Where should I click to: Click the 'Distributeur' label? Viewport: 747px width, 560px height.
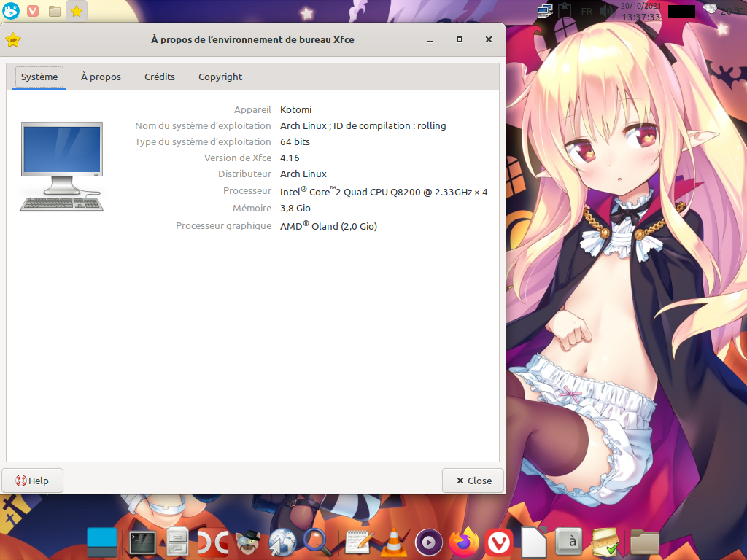pyautogui.click(x=244, y=174)
